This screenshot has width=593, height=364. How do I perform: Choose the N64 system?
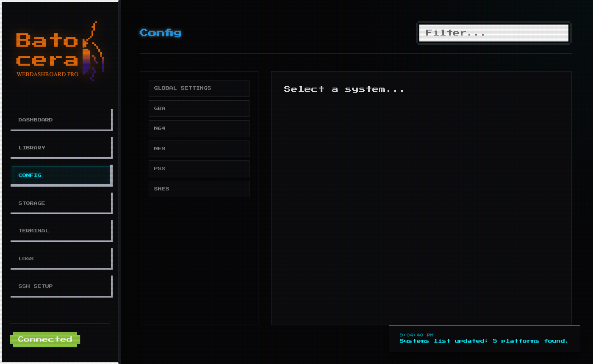(199, 128)
